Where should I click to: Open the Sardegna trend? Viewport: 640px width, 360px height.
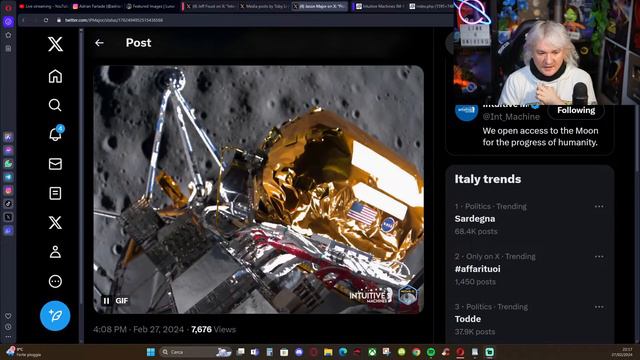475,219
